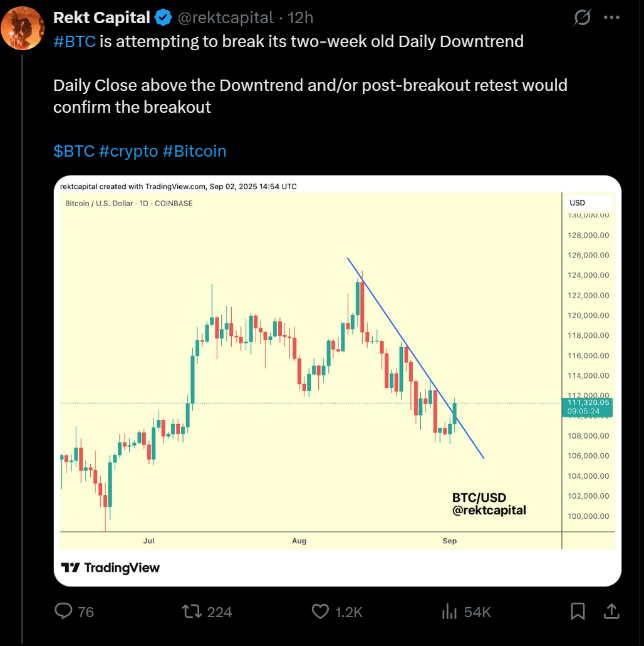Screen dimensions: 644x646
Task: Click the TradingView logo in the chart
Action: point(110,568)
